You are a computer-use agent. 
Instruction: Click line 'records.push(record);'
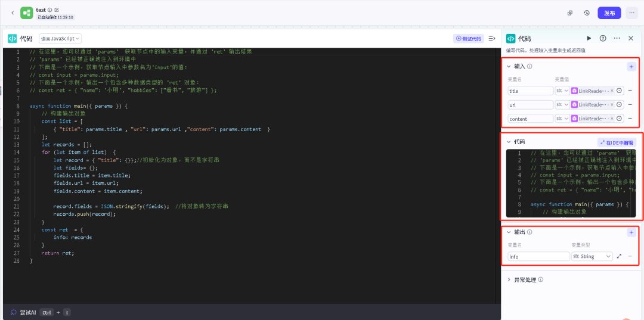[85, 214]
